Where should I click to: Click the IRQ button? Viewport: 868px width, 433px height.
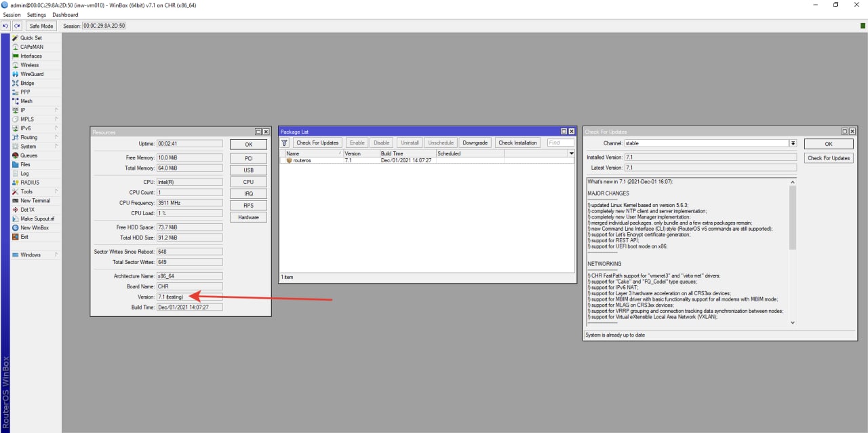[248, 194]
